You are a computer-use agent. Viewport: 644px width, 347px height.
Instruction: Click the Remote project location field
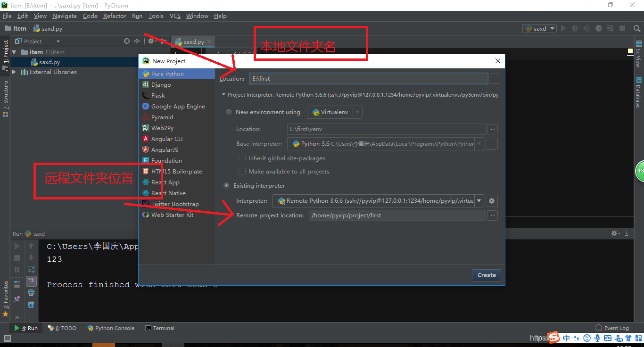(x=397, y=215)
